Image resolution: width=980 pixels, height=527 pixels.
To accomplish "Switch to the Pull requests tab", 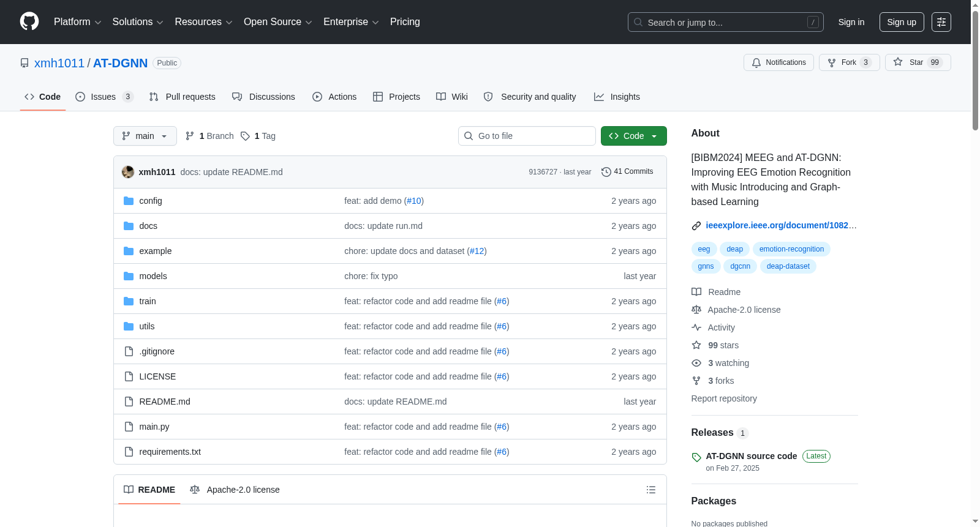I will 183,97.
